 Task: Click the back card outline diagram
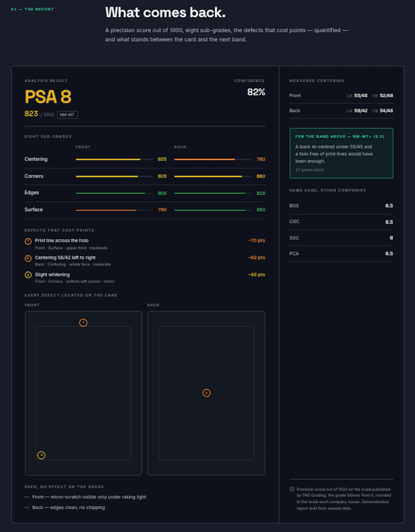point(206,393)
